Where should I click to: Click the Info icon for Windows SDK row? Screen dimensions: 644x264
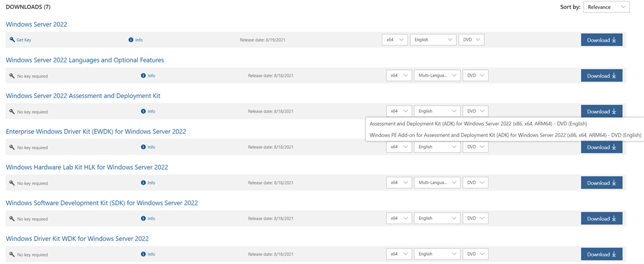point(143,219)
